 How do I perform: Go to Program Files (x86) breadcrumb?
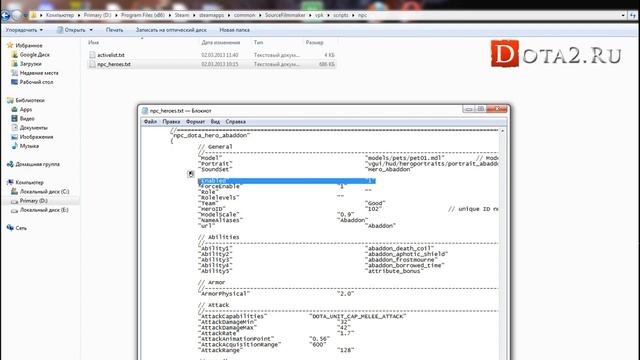tap(143, 15)
